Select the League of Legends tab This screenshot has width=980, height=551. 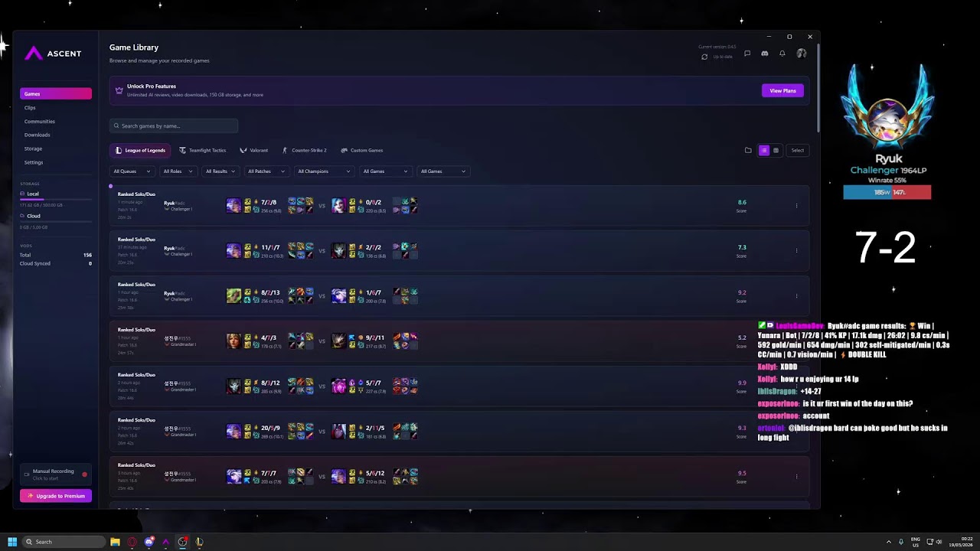pos(141,150)
